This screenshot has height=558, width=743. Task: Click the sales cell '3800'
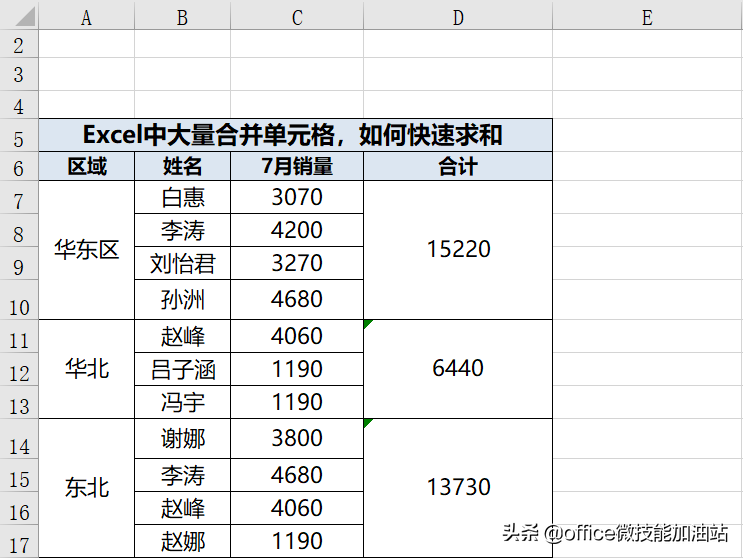[297, 439]
